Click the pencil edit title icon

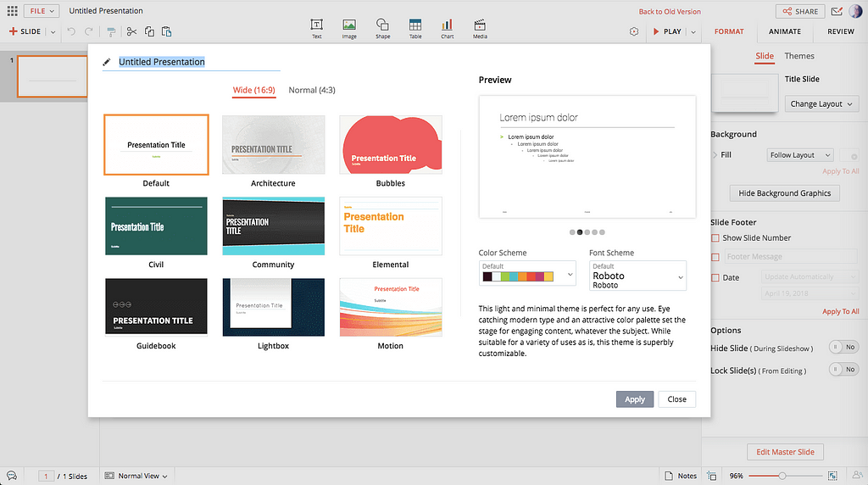tap(107, 62)
